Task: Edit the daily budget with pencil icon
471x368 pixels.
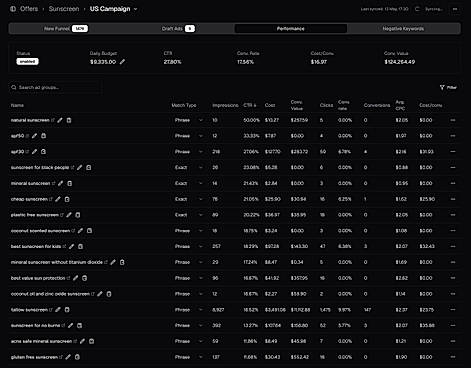Action: (x=122, y=62)
